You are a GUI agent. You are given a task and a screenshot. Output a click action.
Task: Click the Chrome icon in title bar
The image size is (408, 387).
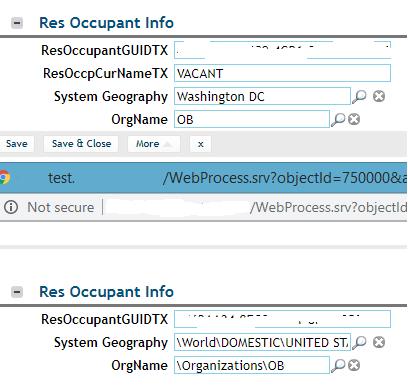pyautogui.click(x=4, y=177)
